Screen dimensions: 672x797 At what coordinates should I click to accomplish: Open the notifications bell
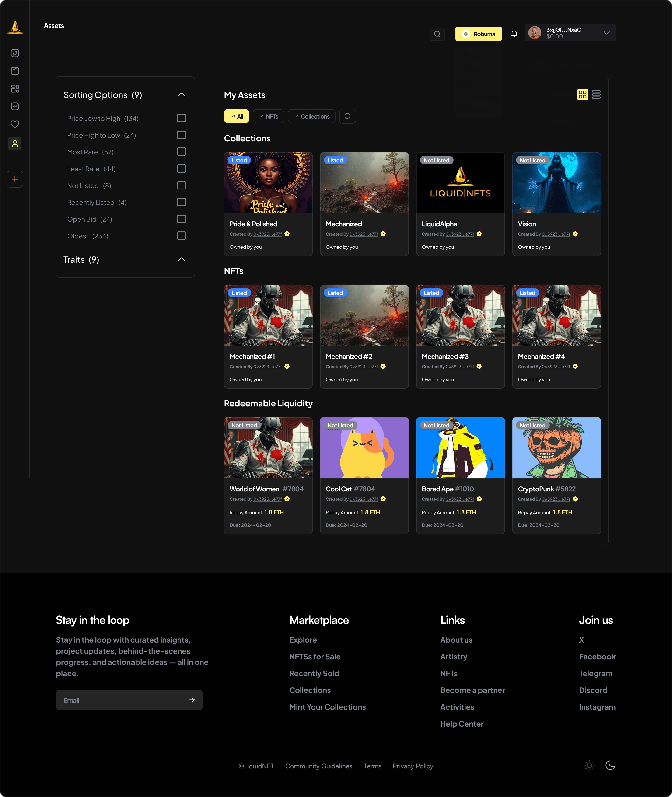514,34
